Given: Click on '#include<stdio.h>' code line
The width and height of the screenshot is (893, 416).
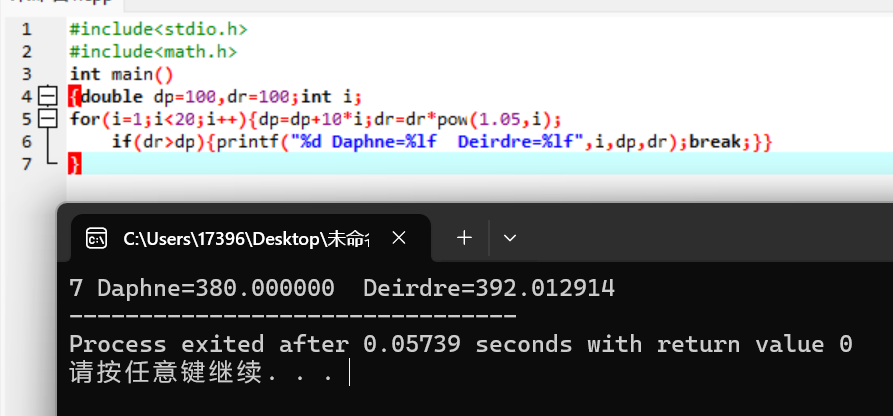Looking at the screenshot, I should pos(159,29).
